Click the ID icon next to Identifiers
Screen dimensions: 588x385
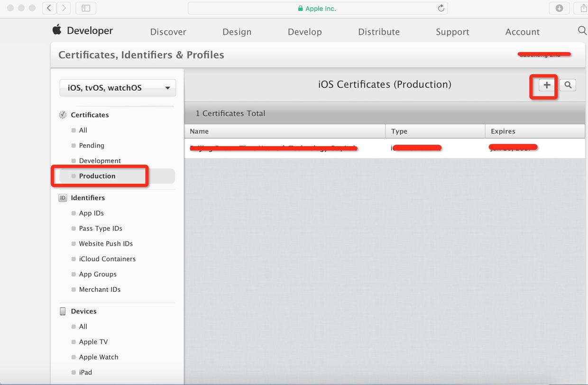[x=63, y=198]
